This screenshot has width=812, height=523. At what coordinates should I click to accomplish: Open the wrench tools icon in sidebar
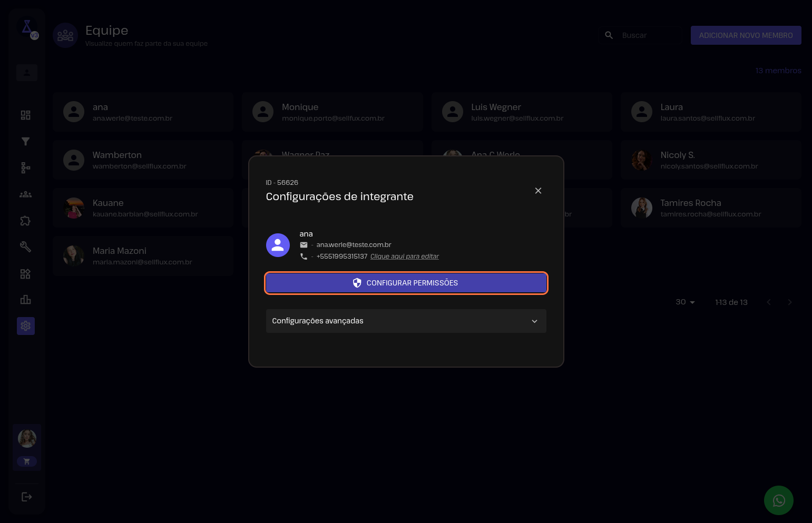click(x=25, y=246)
